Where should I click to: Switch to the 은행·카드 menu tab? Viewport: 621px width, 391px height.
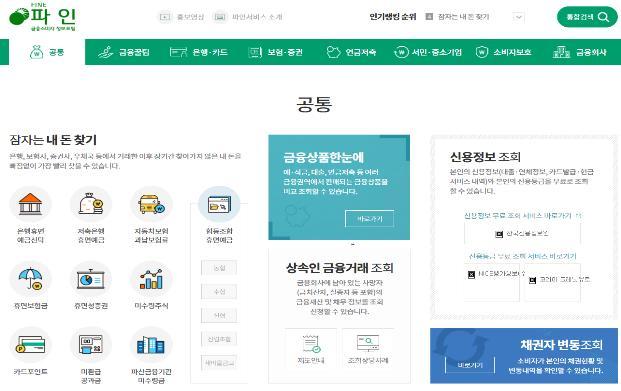tap(198, 52)
